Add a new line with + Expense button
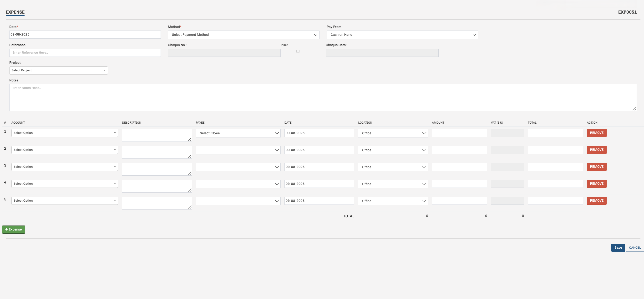644x299 pixels. tap(14, 229)
